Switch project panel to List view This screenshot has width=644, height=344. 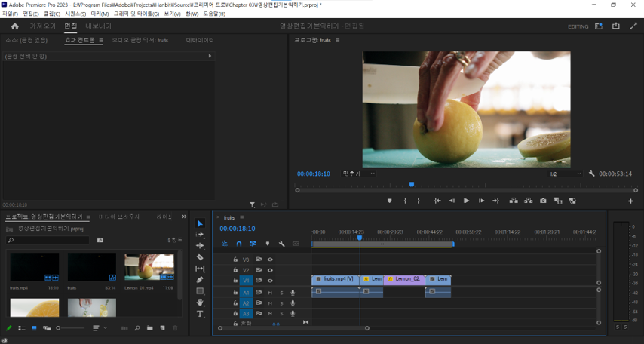click(22, 328)
